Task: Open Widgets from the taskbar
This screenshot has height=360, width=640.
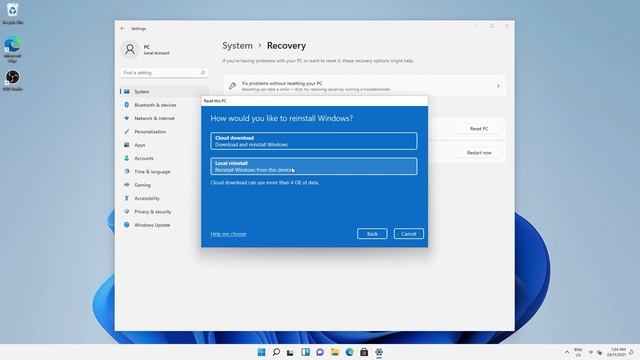Action: pos(305,352)
